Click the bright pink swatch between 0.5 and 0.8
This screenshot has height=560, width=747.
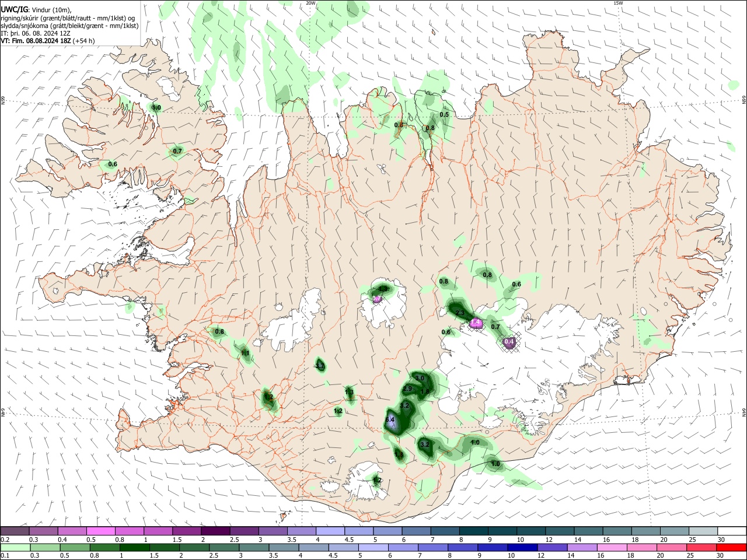(x=100, y=531)
